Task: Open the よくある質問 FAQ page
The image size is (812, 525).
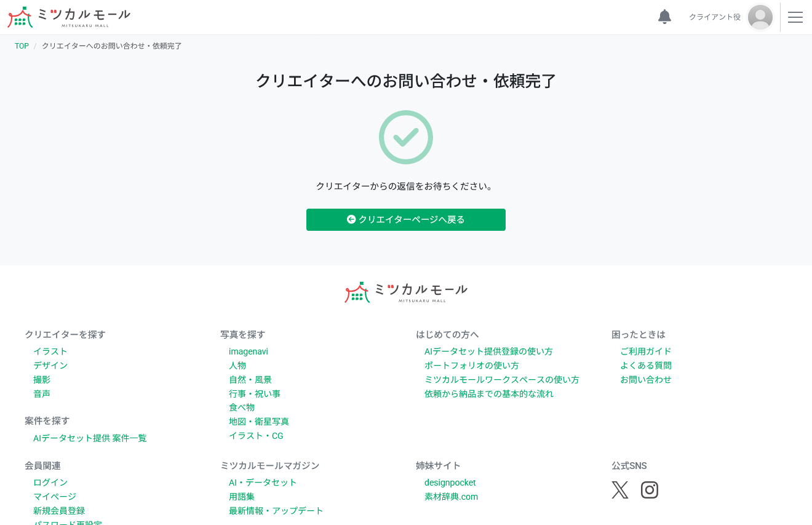Action: point(647,365)
